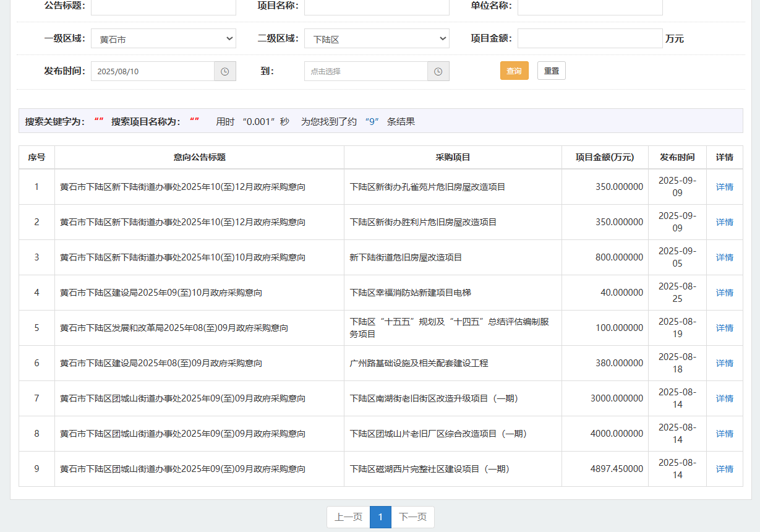
Task: Select the 单位名称 input box
Action: 589,6
